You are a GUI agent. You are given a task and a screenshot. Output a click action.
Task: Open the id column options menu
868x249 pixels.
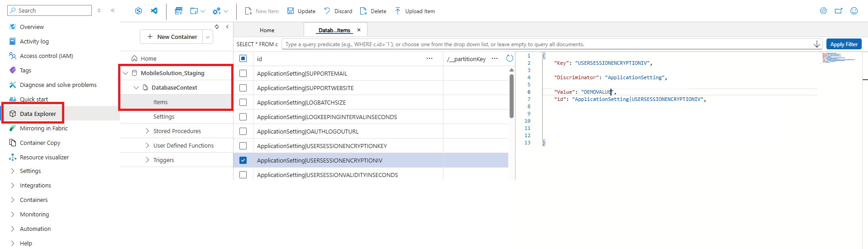click(429, 58)
